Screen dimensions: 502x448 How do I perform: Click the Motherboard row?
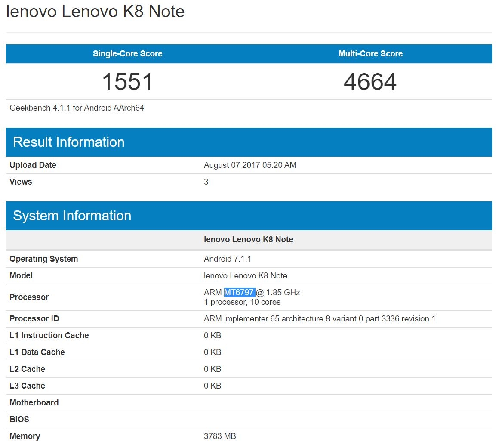point(34,402)
